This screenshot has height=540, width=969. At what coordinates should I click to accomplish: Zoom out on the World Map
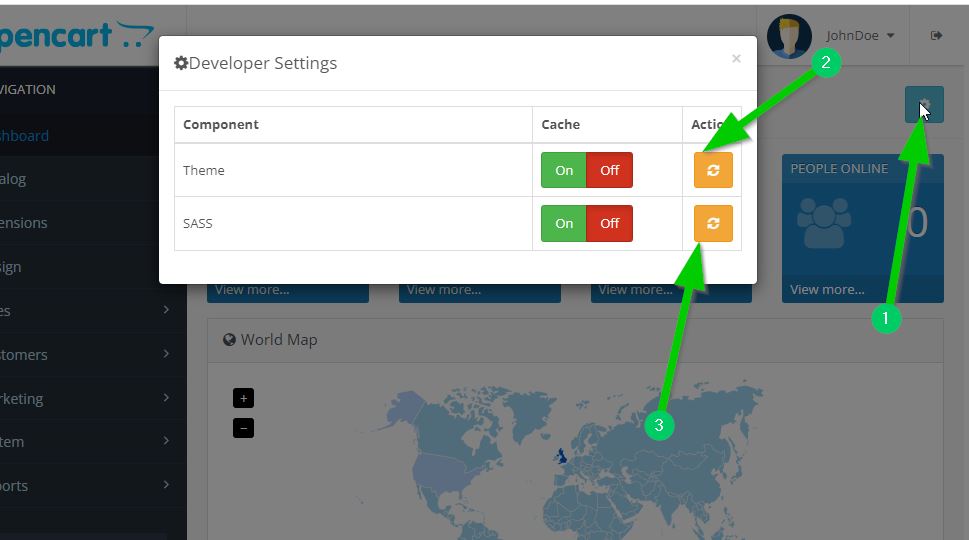[x=243, y=428]
